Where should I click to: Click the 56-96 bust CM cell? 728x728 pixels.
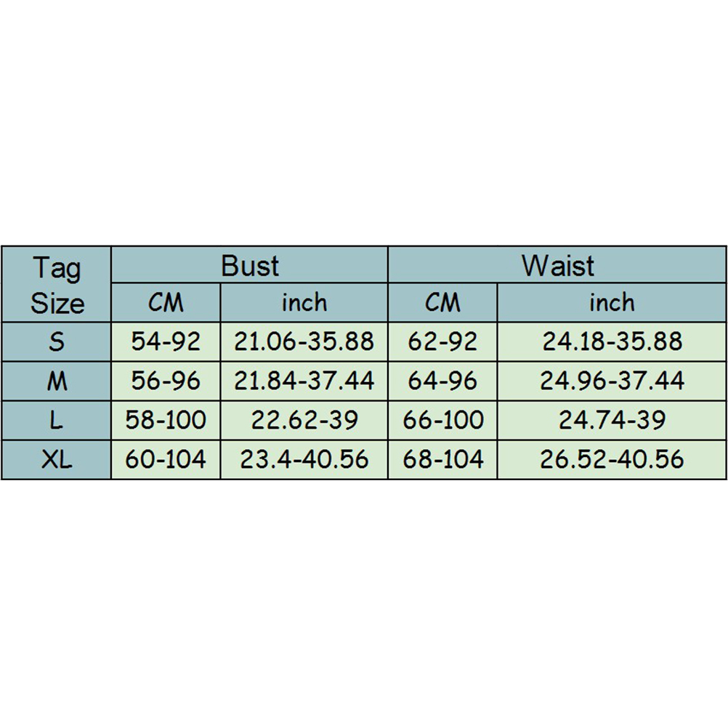(166, 381)
